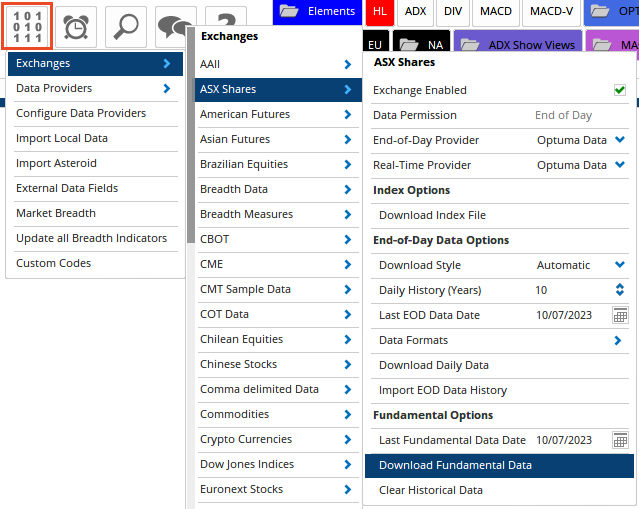This screenshot has width=639, height=509.
Task: Click the Exchanges list scrollbar
Action: (191, 134)
